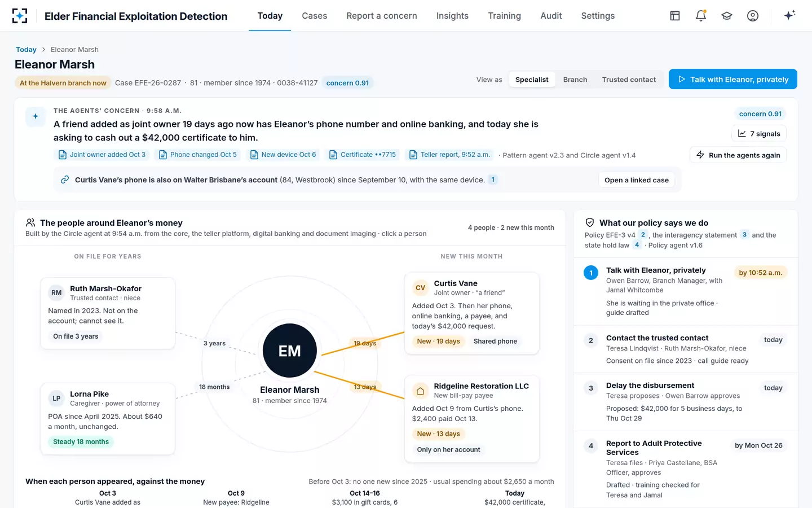The height and width of the screenshot is (508, 812).
Task: Open citation 4 for the state hold law
Action: [637, 245]
